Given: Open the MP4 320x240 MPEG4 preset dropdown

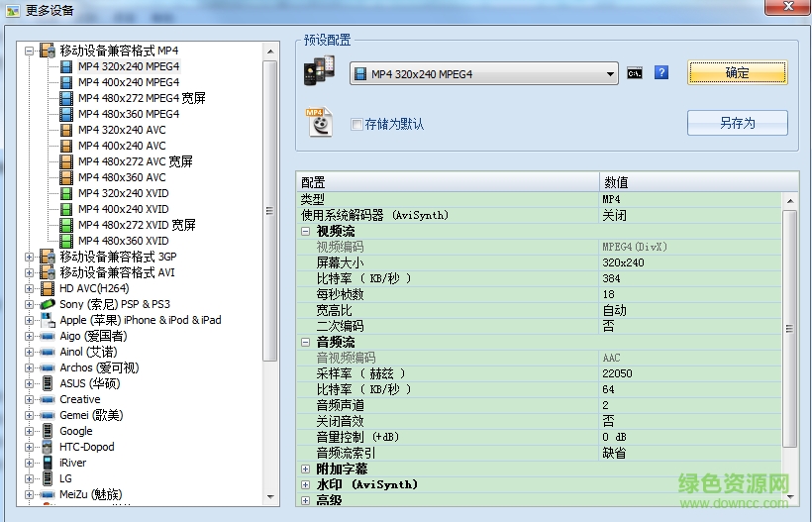Looking at the screenshot, I should click(483, 74).
